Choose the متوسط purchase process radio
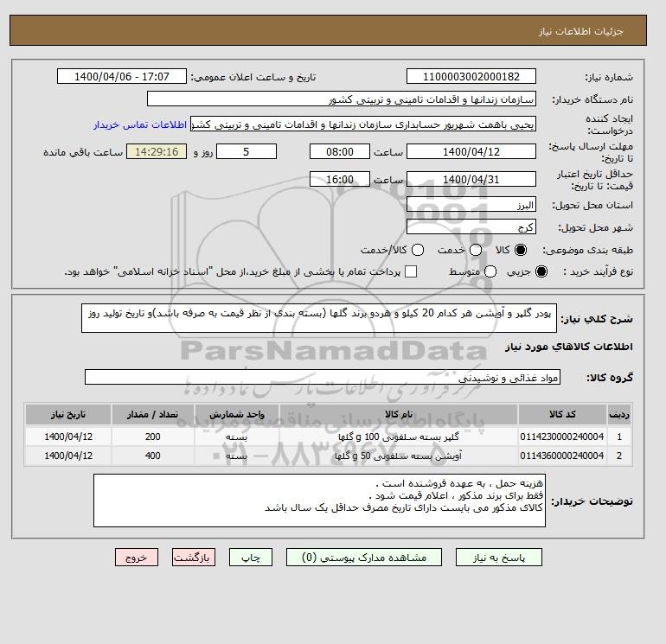The width and height of the screenshot is (666, 644). [490, 271]
